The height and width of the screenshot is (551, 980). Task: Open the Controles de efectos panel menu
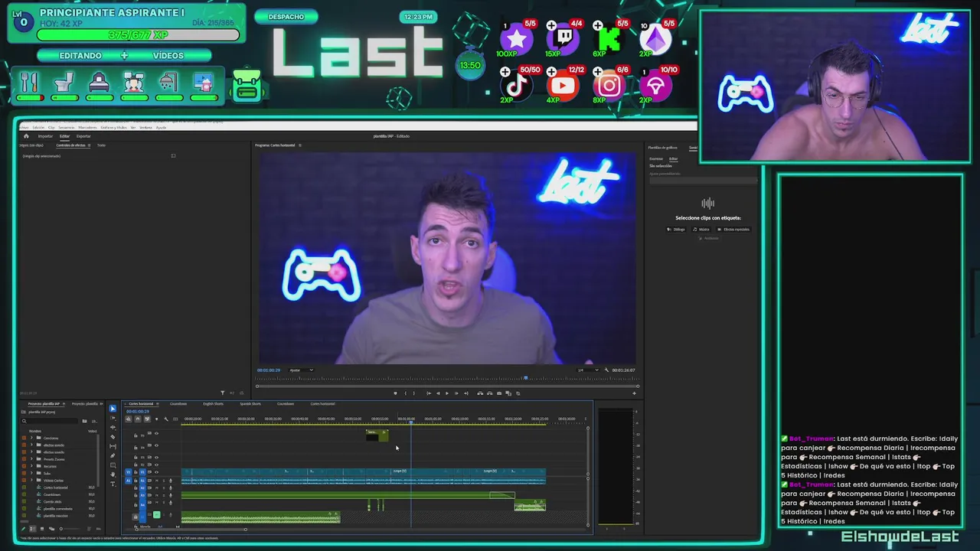pyautogui.click(x=89, y=145)
